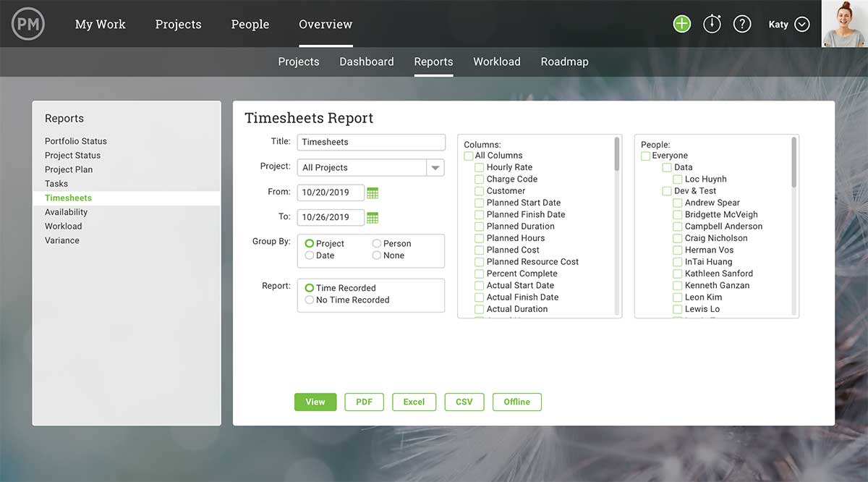This screenshot has width=868, height=482.
Task: Select No Time Recorded radio option
Action: [x=310, y=300]
